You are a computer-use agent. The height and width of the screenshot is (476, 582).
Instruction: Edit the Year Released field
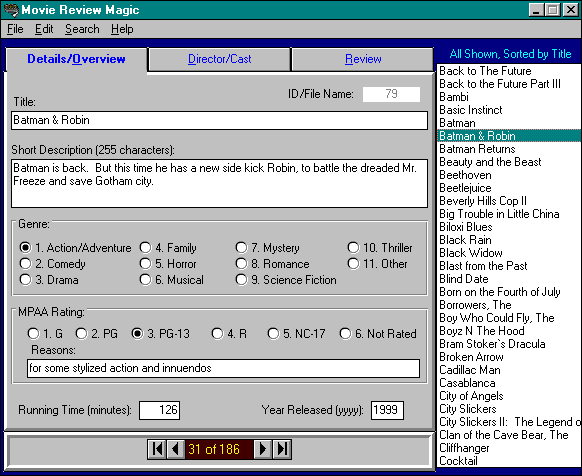pyautogui.click(x=387, y=410)
